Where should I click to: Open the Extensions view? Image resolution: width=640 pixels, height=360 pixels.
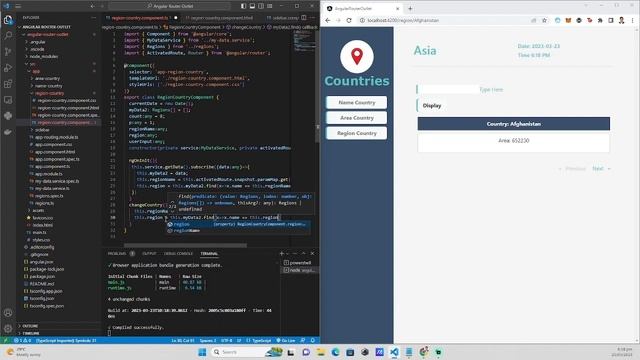(8, 84)
